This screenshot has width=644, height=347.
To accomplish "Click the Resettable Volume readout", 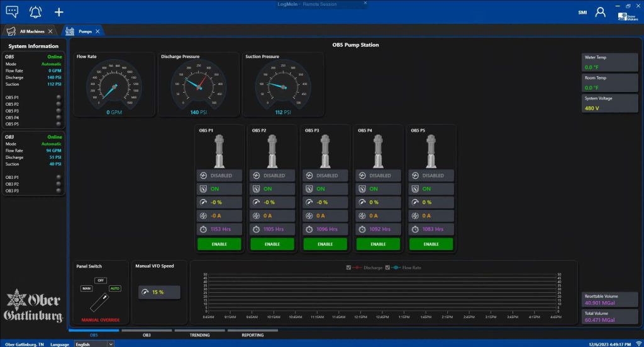I will pyautogui.click(x=609, y=300).
